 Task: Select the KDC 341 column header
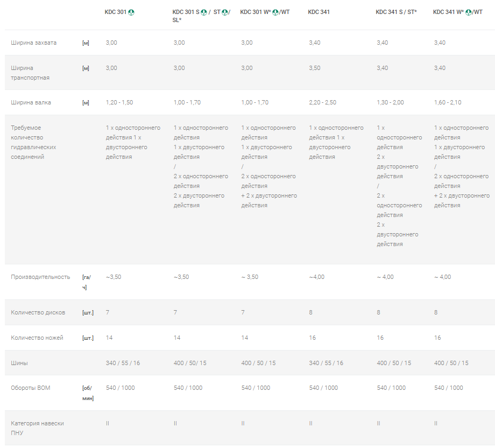click(x=319, y=12)
